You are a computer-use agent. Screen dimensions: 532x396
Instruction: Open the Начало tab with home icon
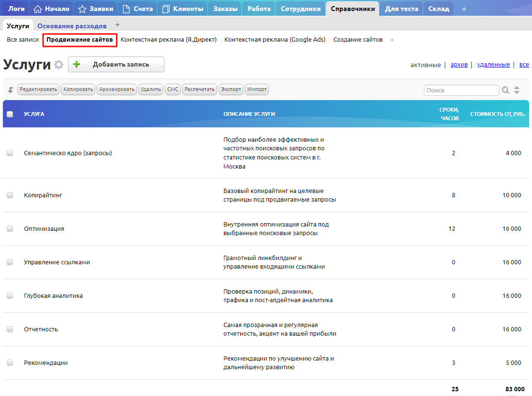click(x=52, y=9)
